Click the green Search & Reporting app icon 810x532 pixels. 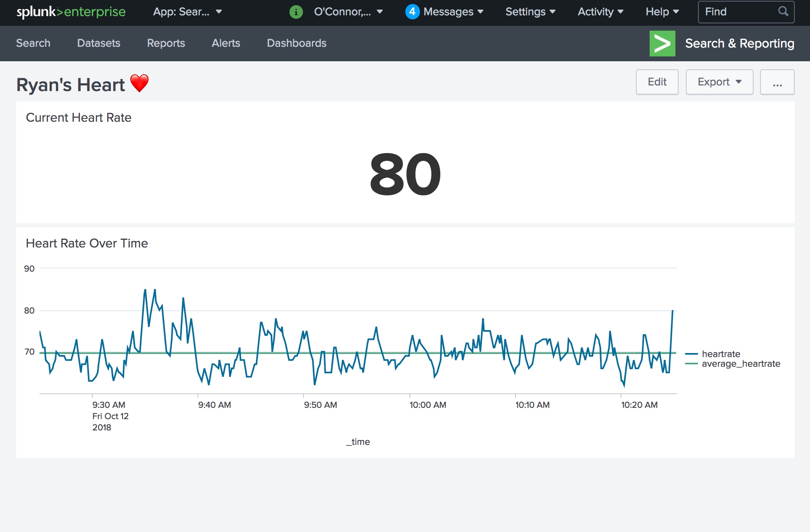(663, 44)
